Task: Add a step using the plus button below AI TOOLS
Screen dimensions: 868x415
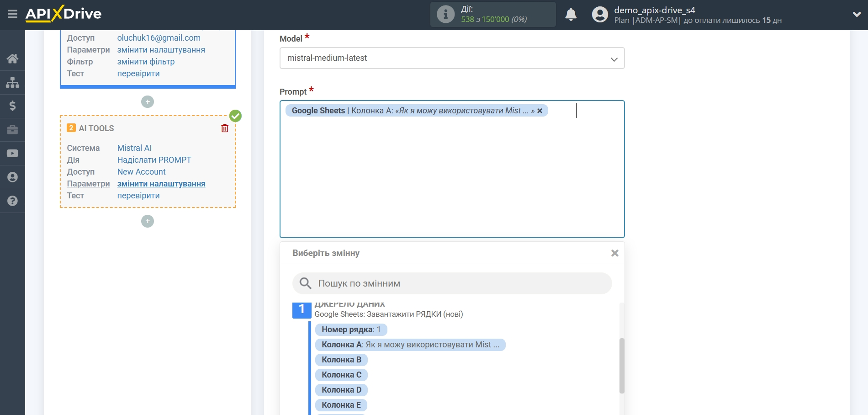Action: [x=147, y=221]
